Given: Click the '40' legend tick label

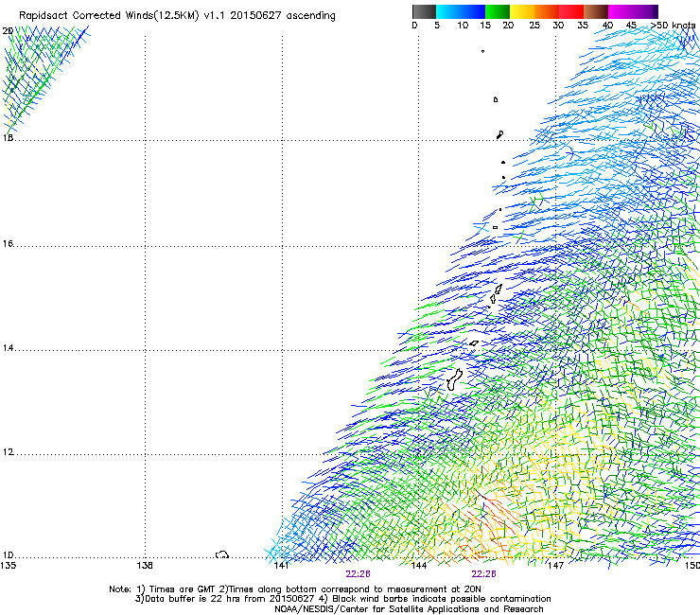Looking at the screenshot, I should pos(607,25).
